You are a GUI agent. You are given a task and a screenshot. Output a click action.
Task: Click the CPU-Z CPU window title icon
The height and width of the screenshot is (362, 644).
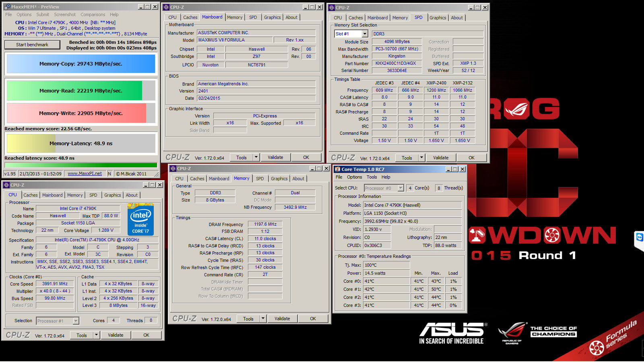click(6, 185)
